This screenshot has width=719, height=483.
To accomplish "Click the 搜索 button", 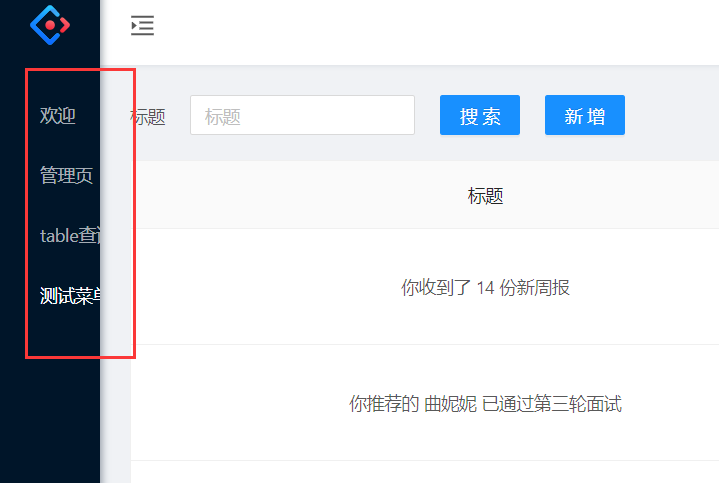I will point(480,115).
